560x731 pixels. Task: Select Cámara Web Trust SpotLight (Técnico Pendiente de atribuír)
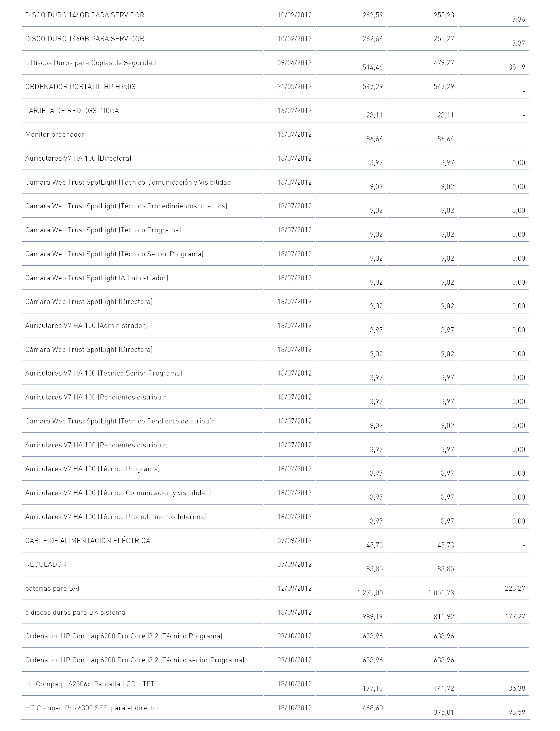(121, 421)
